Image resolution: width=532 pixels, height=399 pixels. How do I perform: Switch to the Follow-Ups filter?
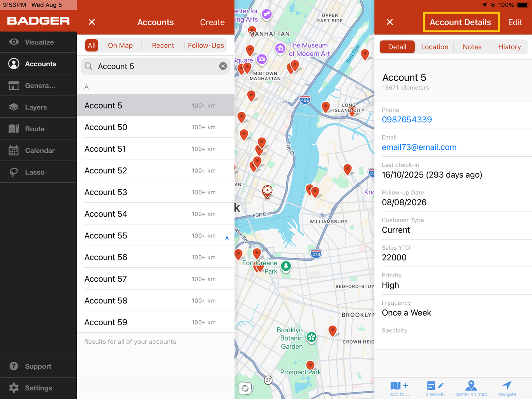[x=206, y=46]
